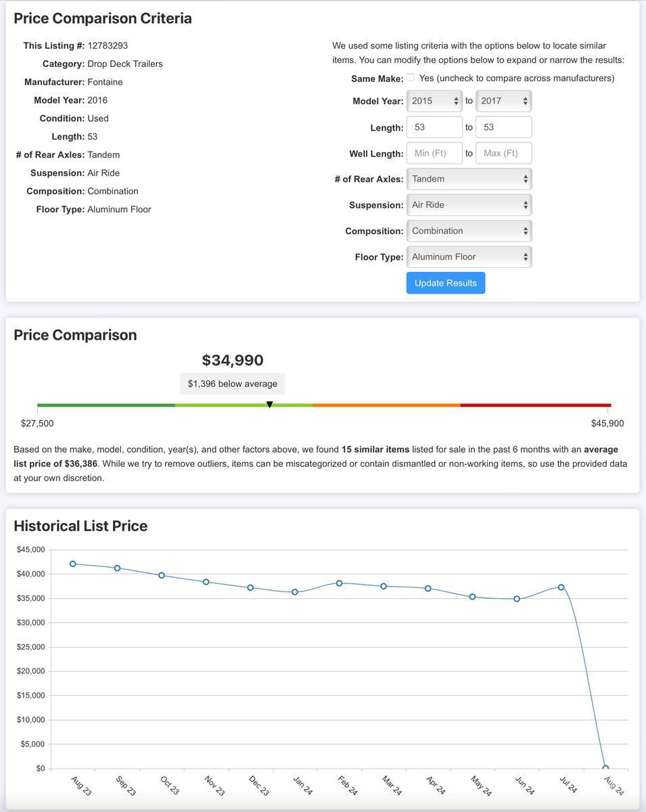The image size is (646, 812).
Task: Toggle the Same Make checkbox
Action: tap(411, 78)
